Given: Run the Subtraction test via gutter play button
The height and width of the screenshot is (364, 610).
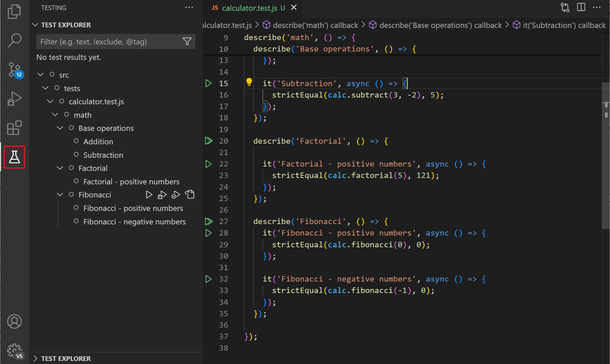Looking at the screenshot, I should (209, 83).
